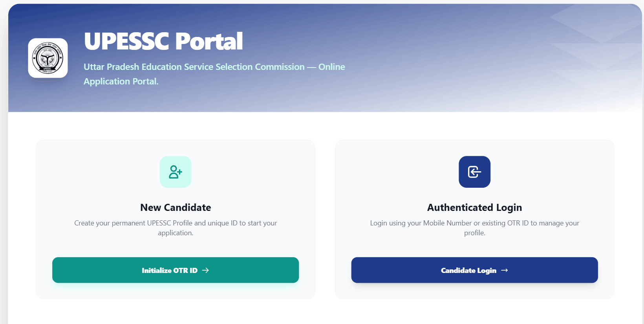The height and width of the screenshot is (324, 644).
Task: Click the 'Create your permanent UPESSC Profile' text
Action: coord(134,223)
